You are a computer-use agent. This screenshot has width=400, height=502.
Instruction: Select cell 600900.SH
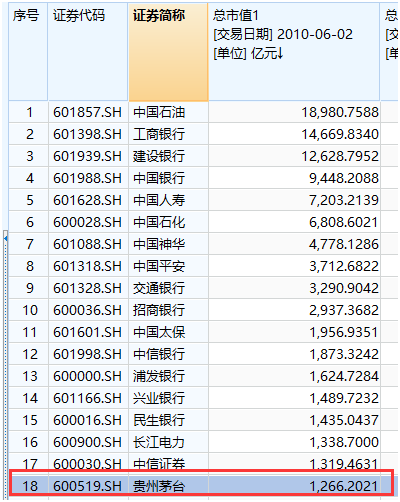click(88, 442)
